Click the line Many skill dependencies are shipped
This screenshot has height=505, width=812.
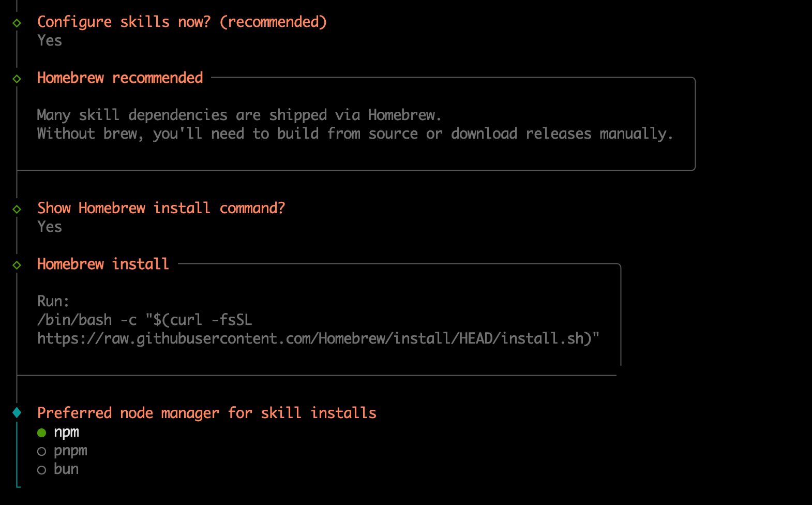(x=239, y=115)
